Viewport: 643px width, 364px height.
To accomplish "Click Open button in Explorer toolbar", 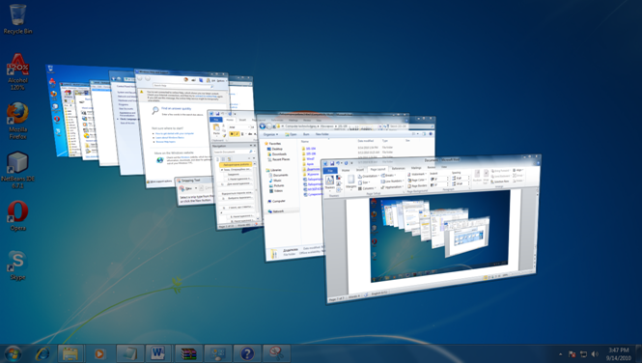I will pos(292,134).
